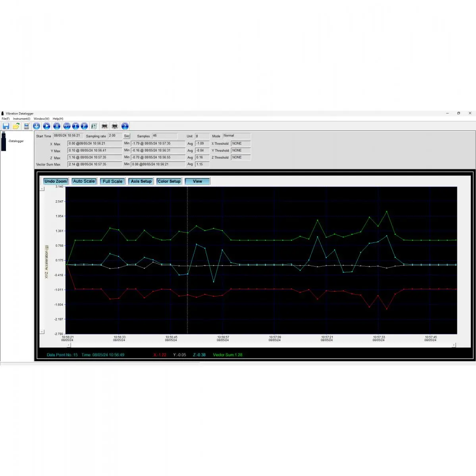This screenshot has width=476, height=476.
Task: Open the Instrument(I) menu
Action: click(x=21, y=119)
